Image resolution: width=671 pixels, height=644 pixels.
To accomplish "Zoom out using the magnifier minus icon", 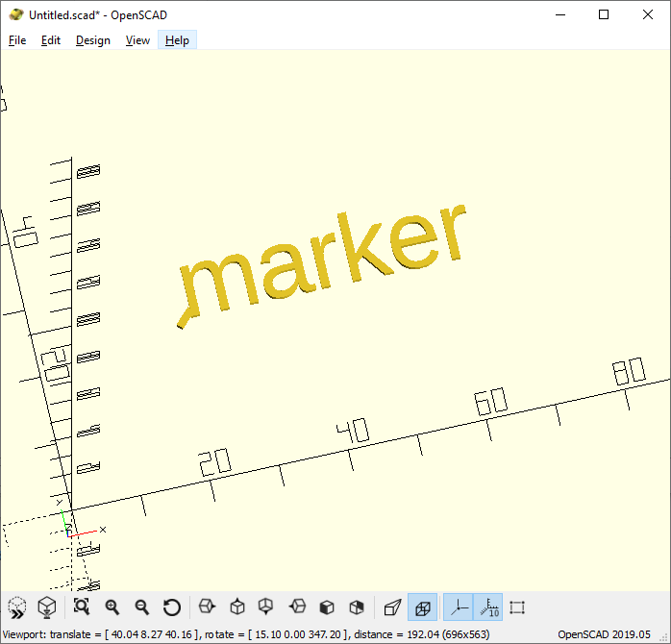I will coord(142,607).
